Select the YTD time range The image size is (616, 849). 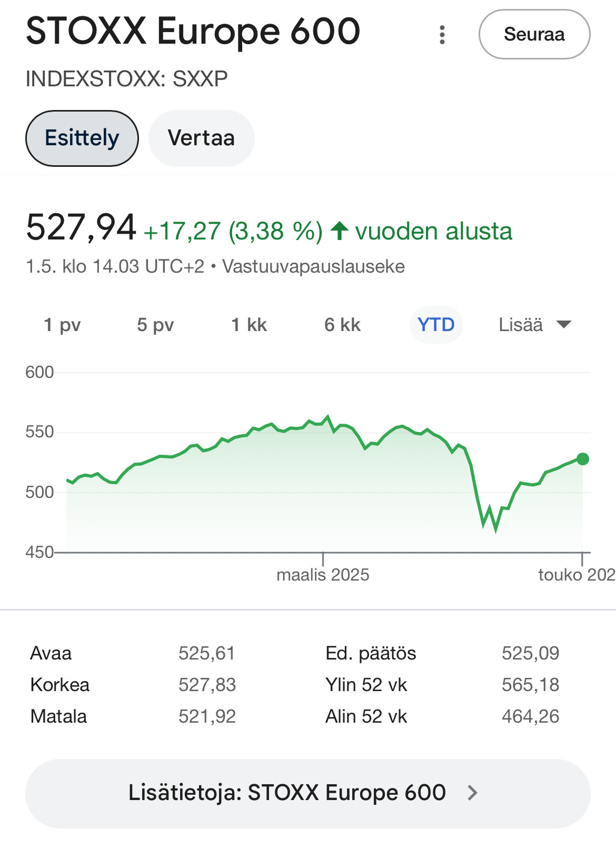tap(436, 325)
